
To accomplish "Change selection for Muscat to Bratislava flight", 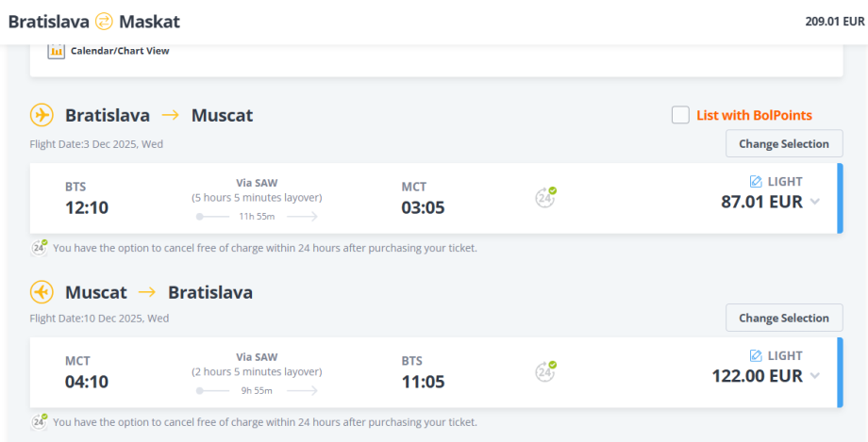I will pos(783,318).
